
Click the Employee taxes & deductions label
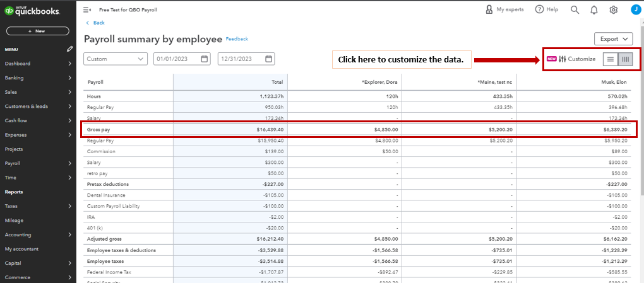coord(121,250)
